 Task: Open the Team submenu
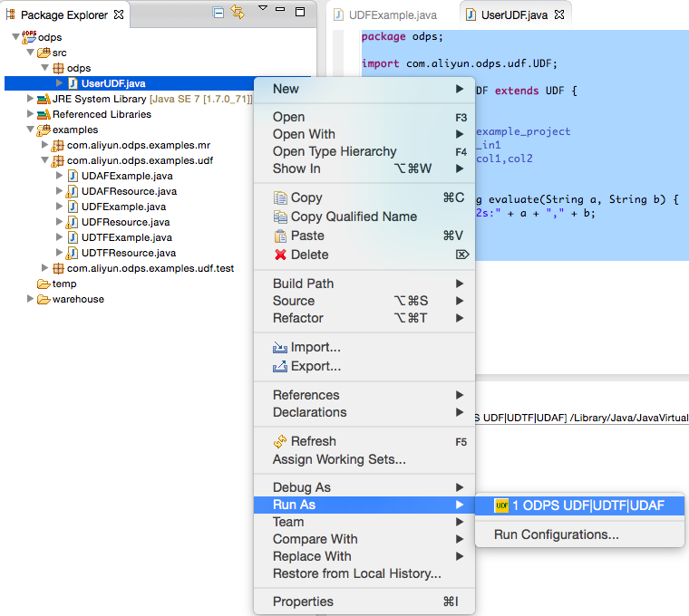(364, 522)
